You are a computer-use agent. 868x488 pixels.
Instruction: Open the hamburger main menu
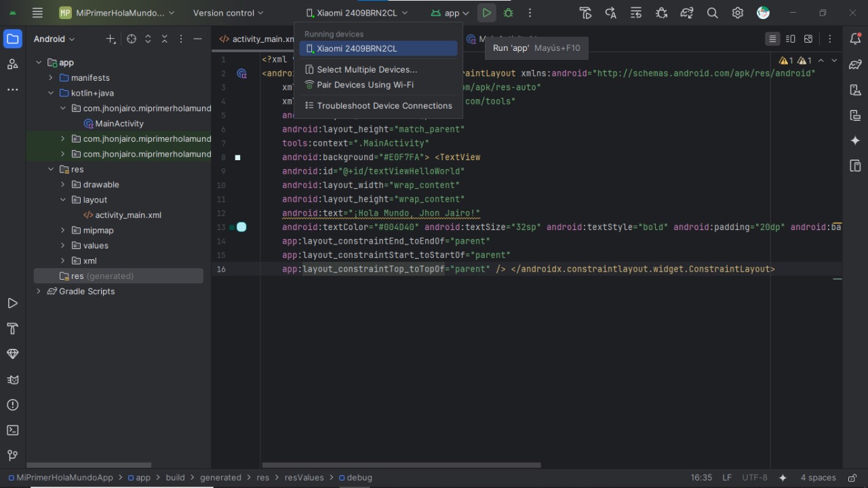pyautogui.click(x=37, y=13)
